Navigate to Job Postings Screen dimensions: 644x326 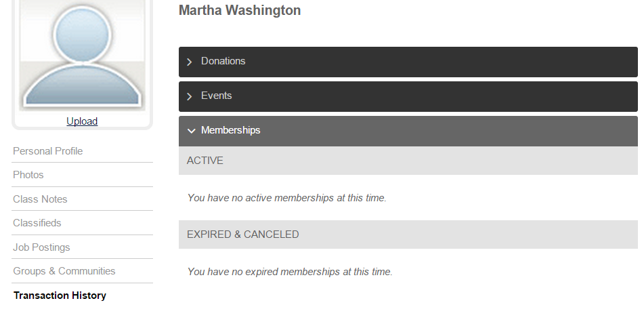tap(41, 247)
